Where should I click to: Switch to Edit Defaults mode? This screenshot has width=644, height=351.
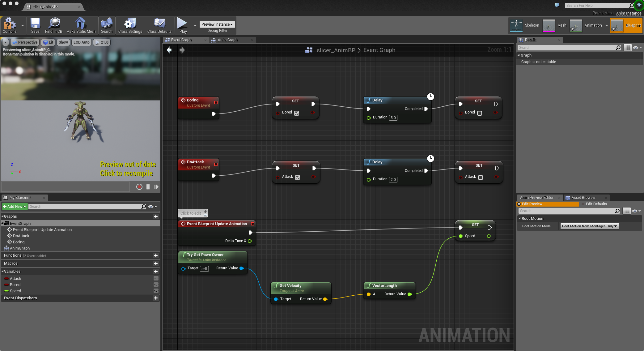tap(596, 204)
